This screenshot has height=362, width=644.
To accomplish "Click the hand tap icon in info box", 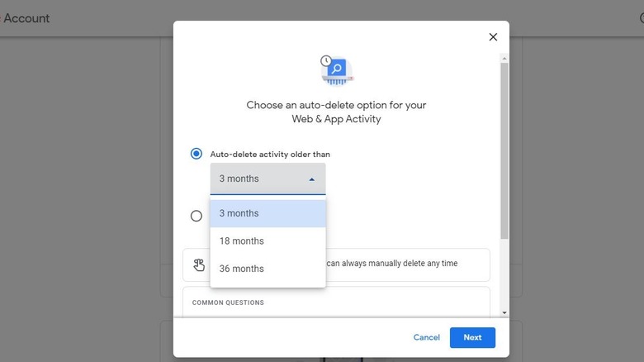I will (x=199, y=264).
